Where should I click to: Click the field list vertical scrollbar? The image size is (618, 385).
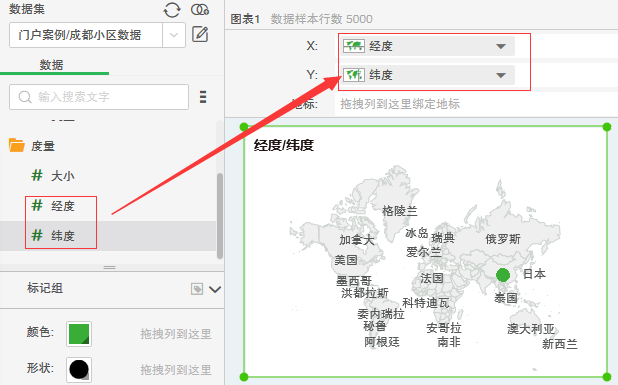pos(220,216)
